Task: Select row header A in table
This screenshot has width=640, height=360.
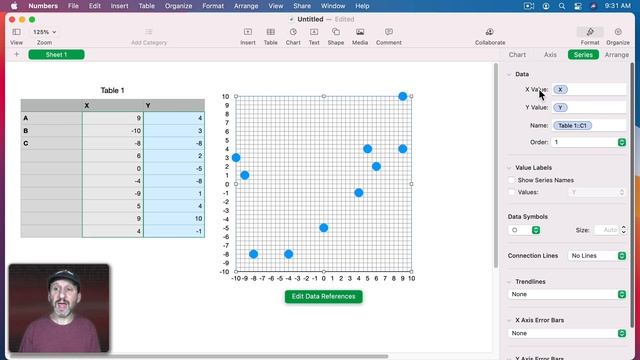Action: click(x=51, y=118)
